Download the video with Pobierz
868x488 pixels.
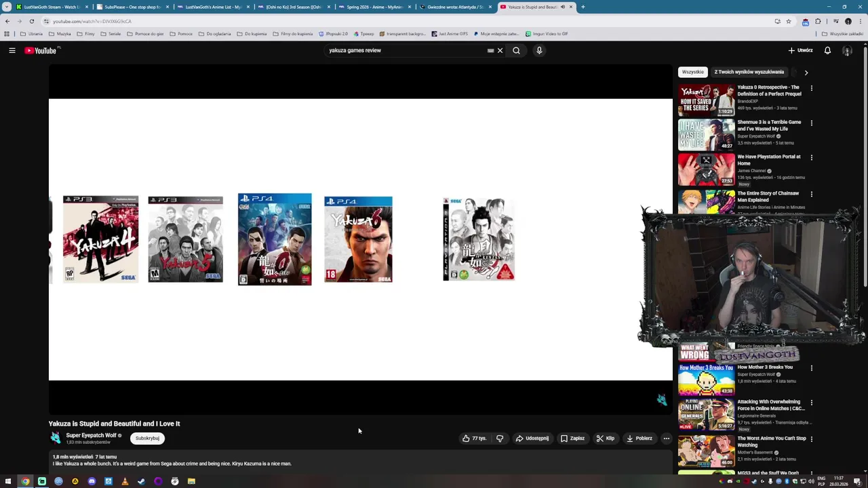tap(639, 439)
